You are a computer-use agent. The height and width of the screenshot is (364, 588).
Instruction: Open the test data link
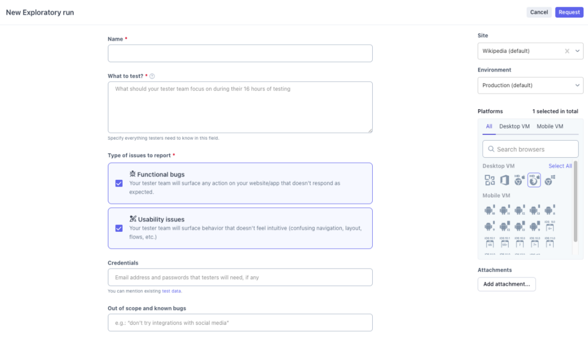pos(171,291)
